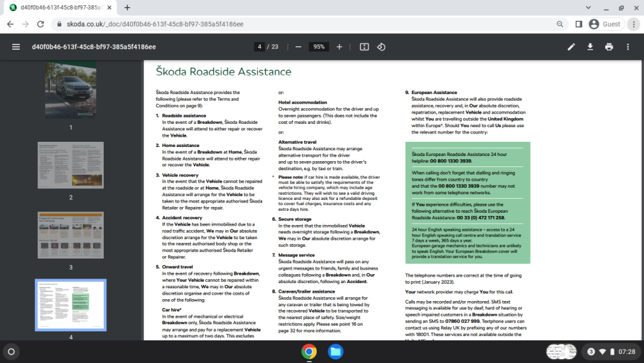Open page 1 thumbnail with car
The width and height of the screenshot is (644, 363).
tap(71, 90)
